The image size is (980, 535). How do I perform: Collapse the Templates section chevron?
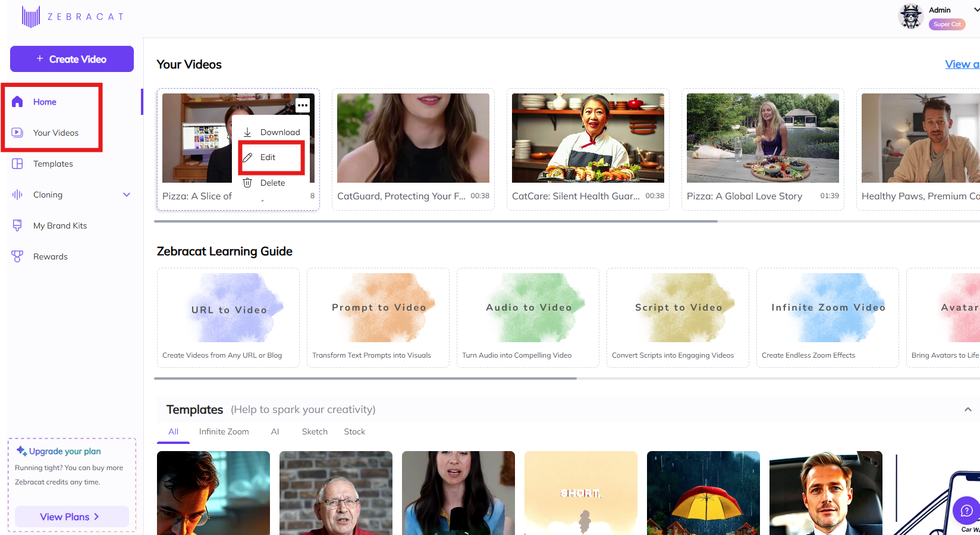click(x=968, y=409)
